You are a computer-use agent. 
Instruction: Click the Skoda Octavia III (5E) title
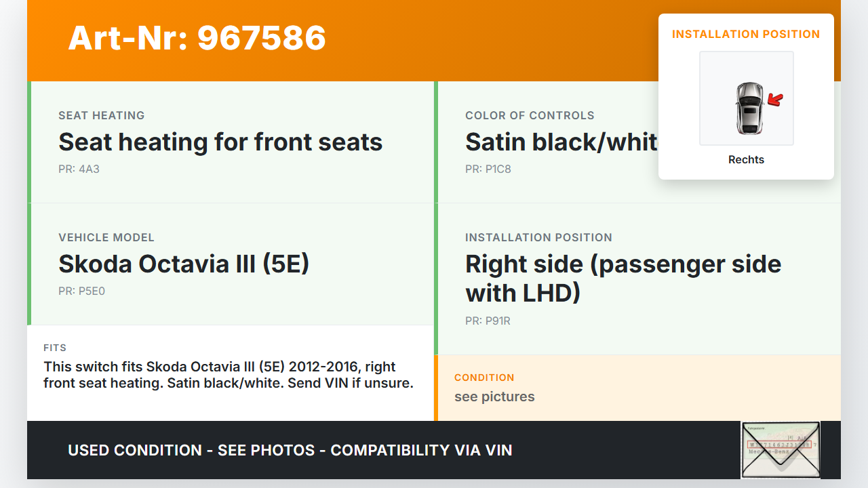[184, 264]
